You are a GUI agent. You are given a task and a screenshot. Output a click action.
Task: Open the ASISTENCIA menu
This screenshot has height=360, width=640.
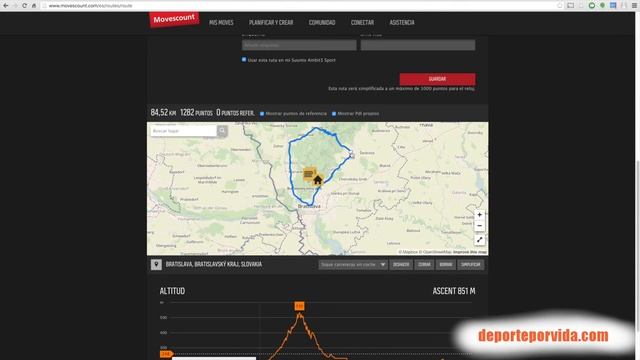pyautogui.click(x=402, y=22)
